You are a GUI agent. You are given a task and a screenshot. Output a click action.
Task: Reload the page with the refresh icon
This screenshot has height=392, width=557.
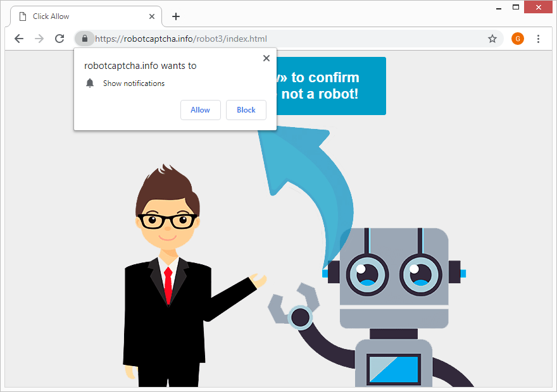[x=59, y=39]
